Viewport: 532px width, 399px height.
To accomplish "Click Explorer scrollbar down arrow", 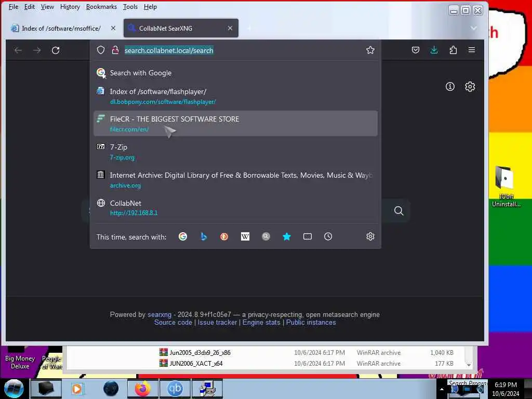I will pyautogui.click(x=469, y=364).
